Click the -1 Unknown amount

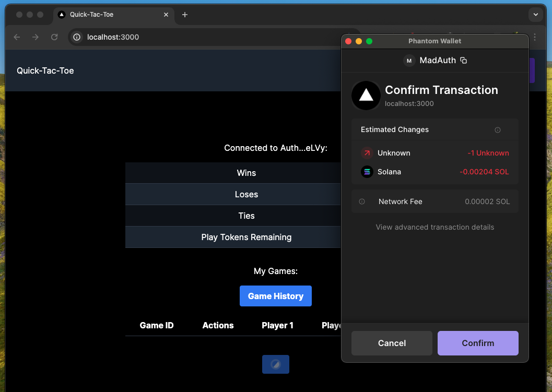488,153
